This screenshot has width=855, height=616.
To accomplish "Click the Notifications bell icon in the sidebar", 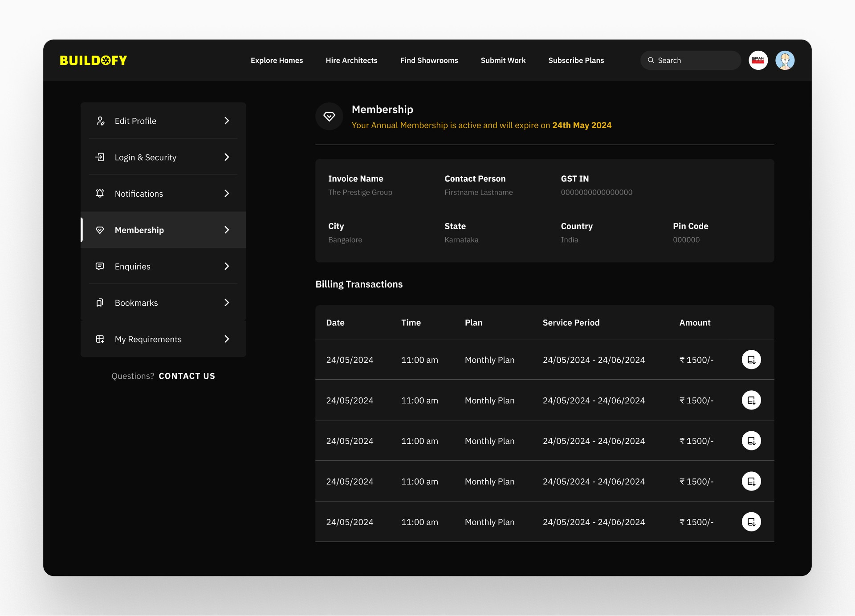I will point(100,193).
